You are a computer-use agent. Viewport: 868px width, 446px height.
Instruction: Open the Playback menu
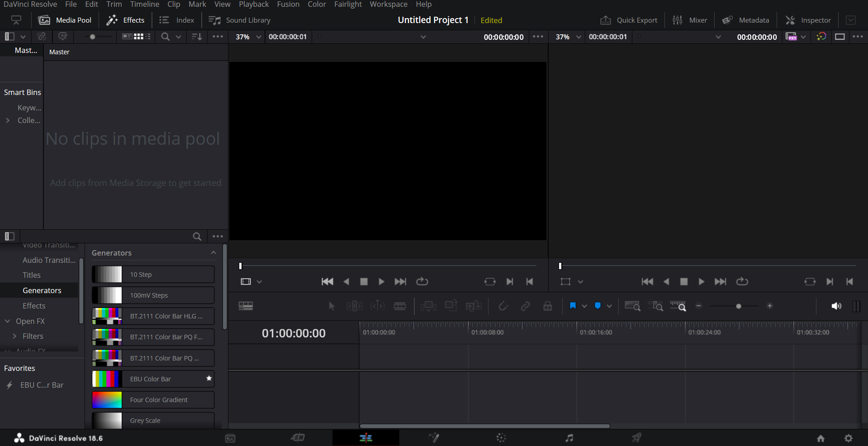[254, 4]
